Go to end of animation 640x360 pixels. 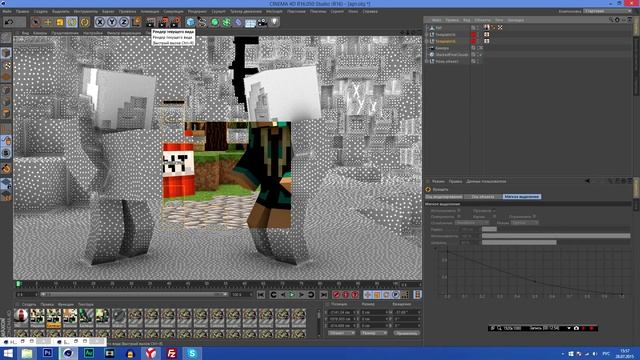323,295
